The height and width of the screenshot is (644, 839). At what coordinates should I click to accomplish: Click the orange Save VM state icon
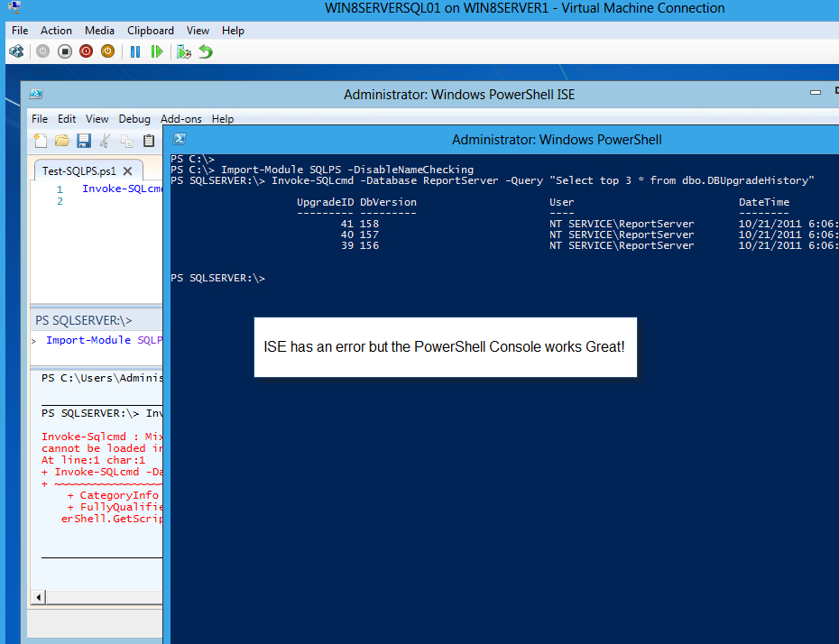108,51
